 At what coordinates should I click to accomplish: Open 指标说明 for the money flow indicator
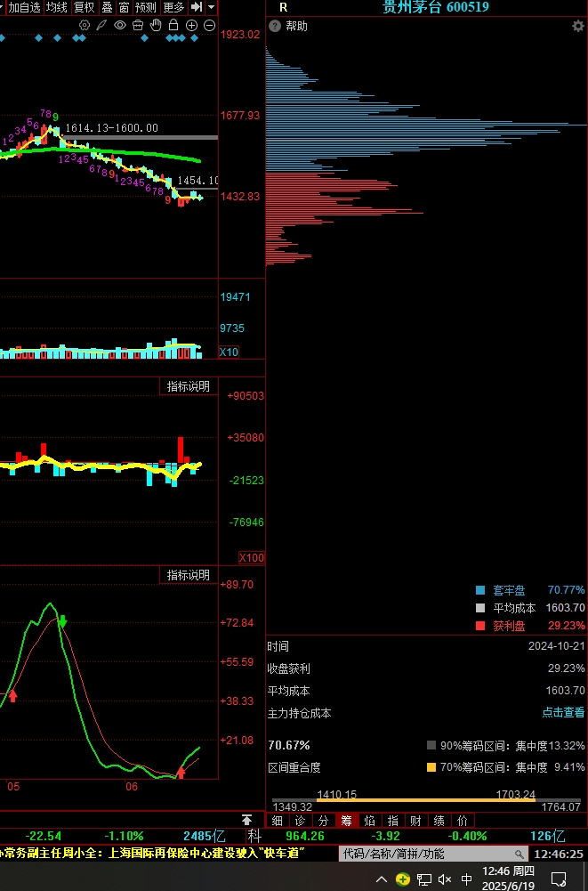click(x=188, y=386)
